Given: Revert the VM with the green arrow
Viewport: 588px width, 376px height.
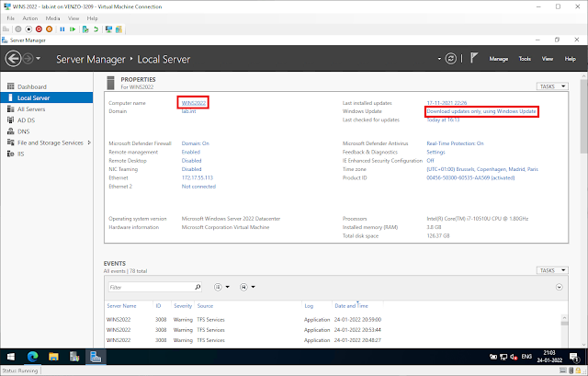Looking at the screenshot, I should (x=96, y=29).
